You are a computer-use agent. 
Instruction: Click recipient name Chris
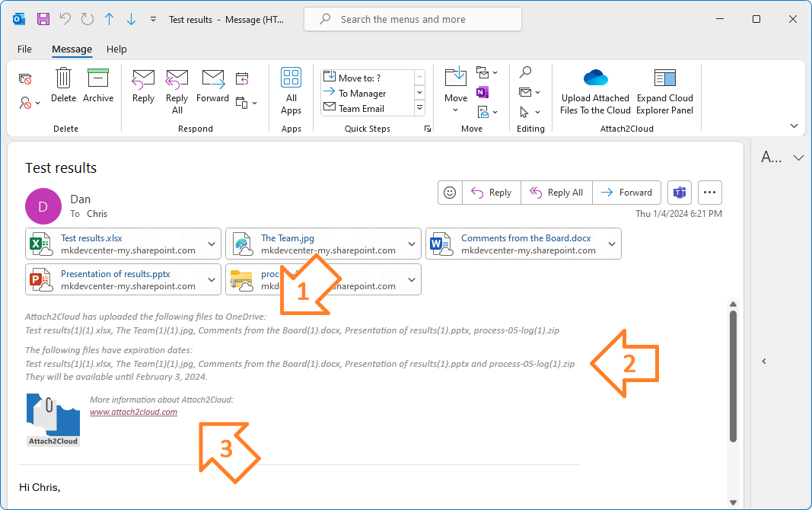(x=97, y=214)
